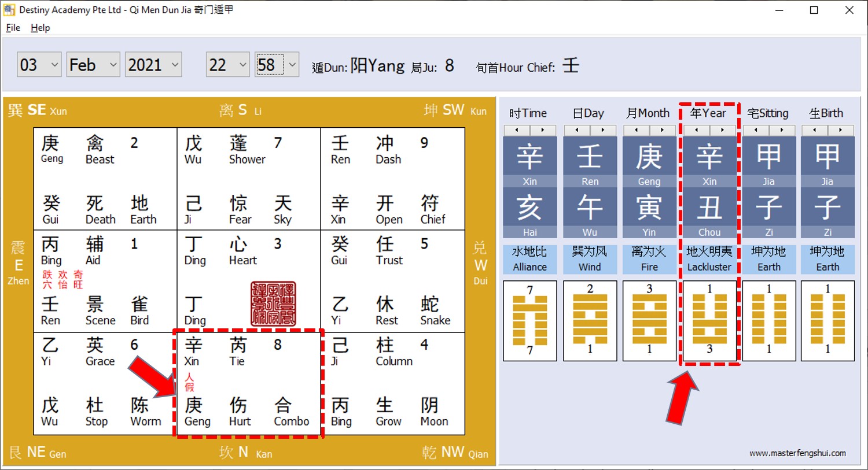Click the Hai branch tile in Time pillar
This screenshot has width=868, height=470.
pos(530,213)
